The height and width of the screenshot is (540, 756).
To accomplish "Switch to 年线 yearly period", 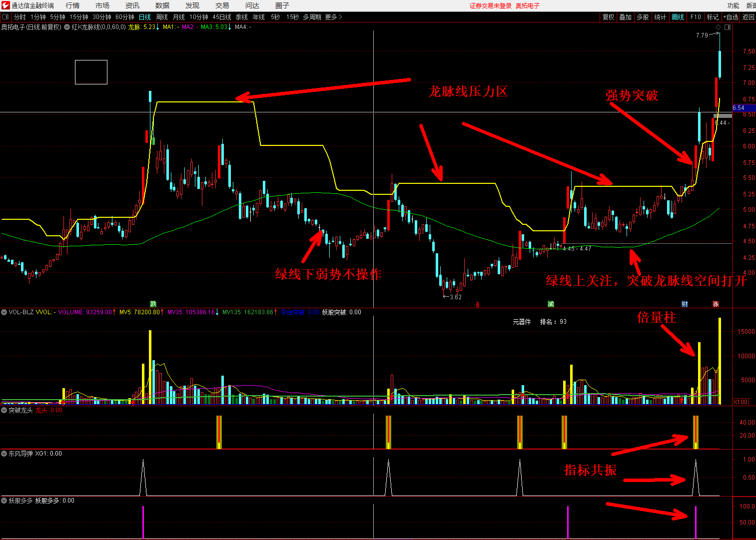I will point(259,17).
